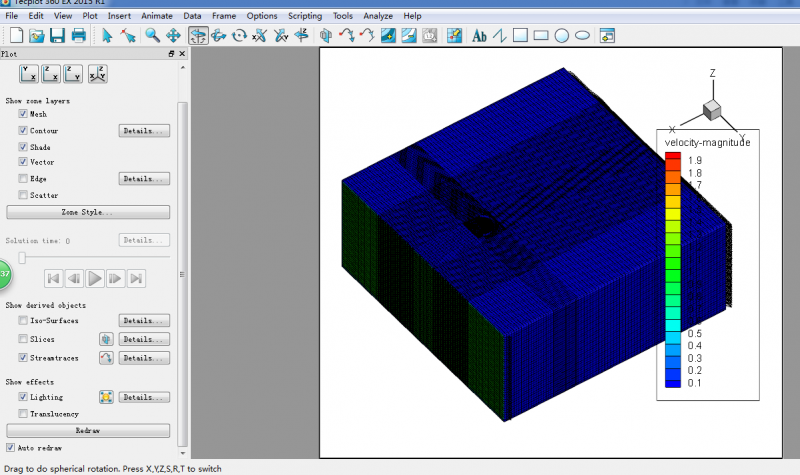Toggle the Mesh layer checkbox

[23, 114]
